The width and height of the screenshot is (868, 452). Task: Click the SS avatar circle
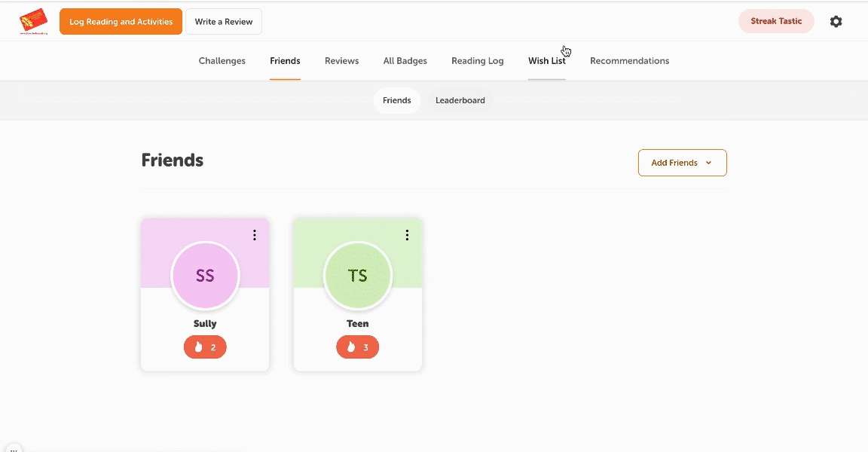[205, 276]
